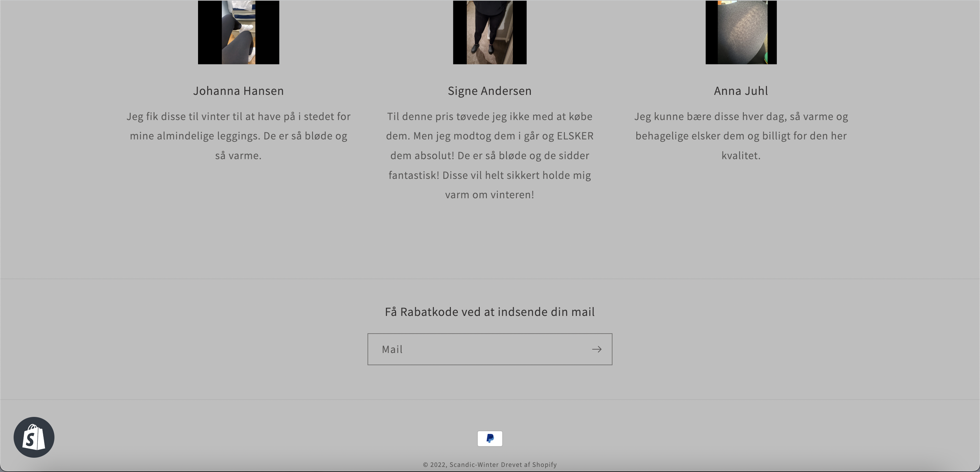Viewport: 980px width, 472px height.
Task: Click the PayPal payment icon
Action: pyautogui.click(x=490, y=439)
